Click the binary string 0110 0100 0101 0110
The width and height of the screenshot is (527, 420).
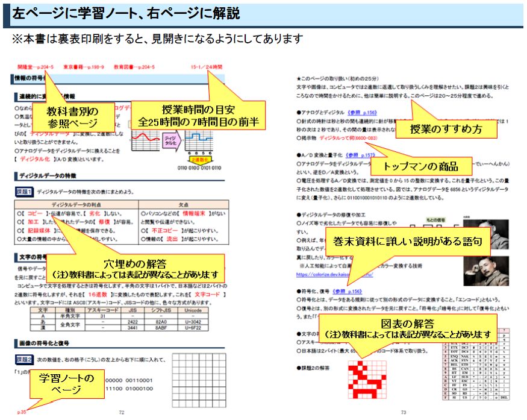199,168
